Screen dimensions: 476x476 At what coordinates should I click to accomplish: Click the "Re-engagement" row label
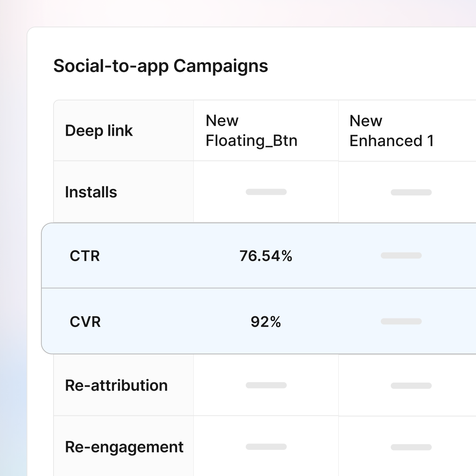(x=124, y=446)
